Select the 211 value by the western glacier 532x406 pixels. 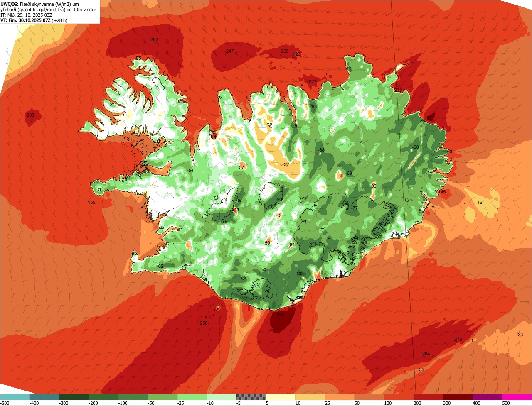tap(235, 210)
